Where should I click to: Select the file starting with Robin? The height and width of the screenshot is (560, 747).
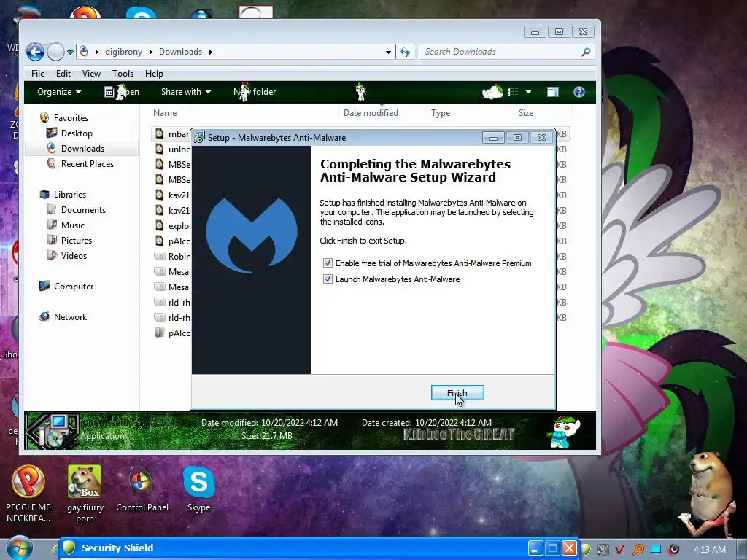pyautogui.click(x=172, y=256)
